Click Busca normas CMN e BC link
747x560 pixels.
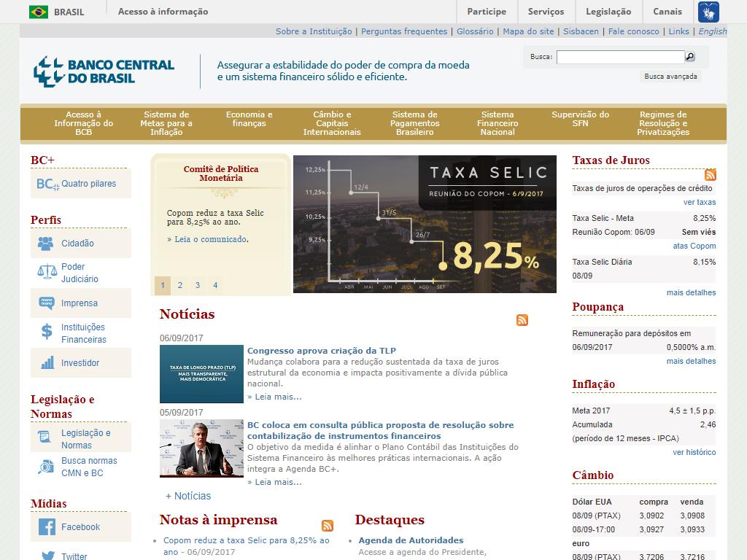pos(88,467)
